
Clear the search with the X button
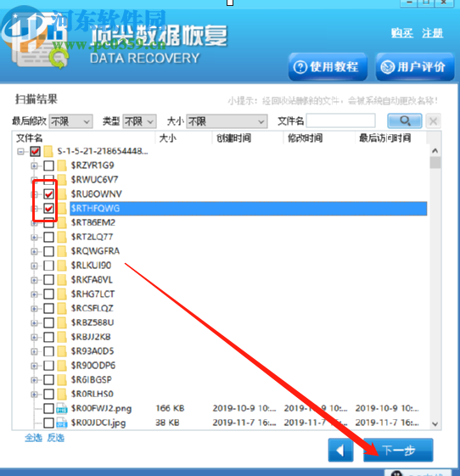pyautogui.click(x=434, y=121)
